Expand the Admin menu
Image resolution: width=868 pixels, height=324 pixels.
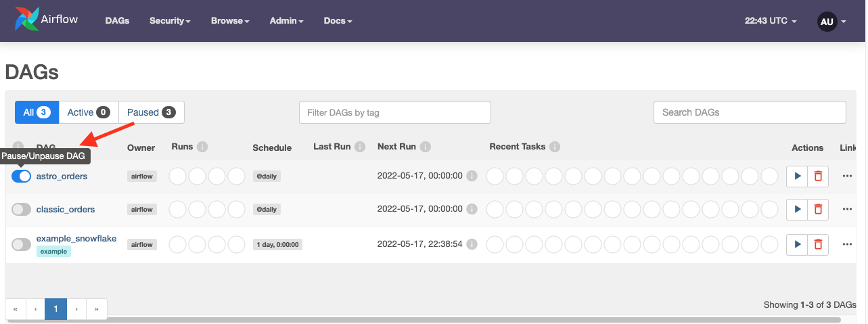pyautogui.click(x=286, y=21)
